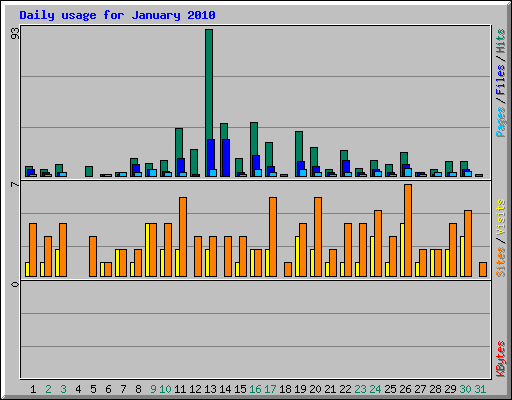The width and height of the screenshot is (512, 400).
Task: Click the Sites legend label
Action: [501, 262]
